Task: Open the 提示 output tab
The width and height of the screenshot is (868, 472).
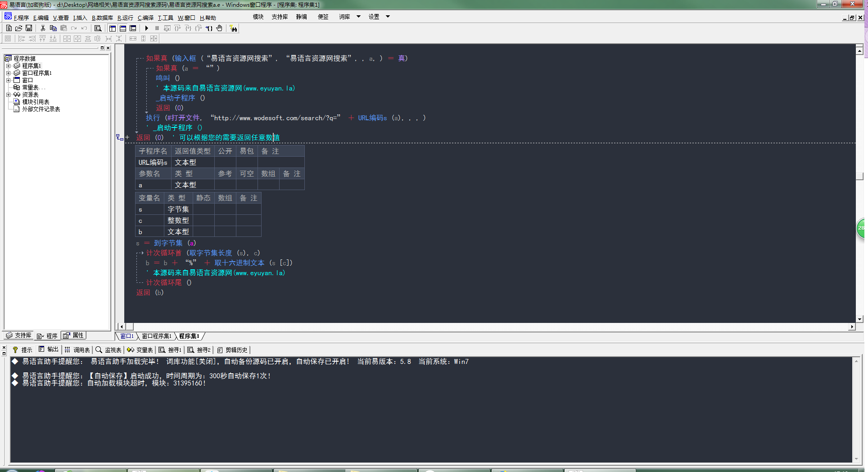Action: click(x=22, y=350)
